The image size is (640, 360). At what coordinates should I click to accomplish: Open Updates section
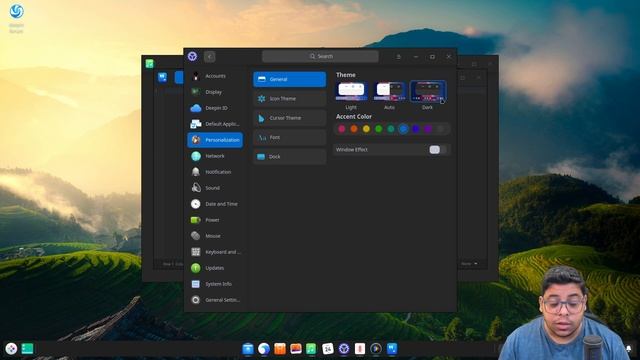[x=215, y=268]
